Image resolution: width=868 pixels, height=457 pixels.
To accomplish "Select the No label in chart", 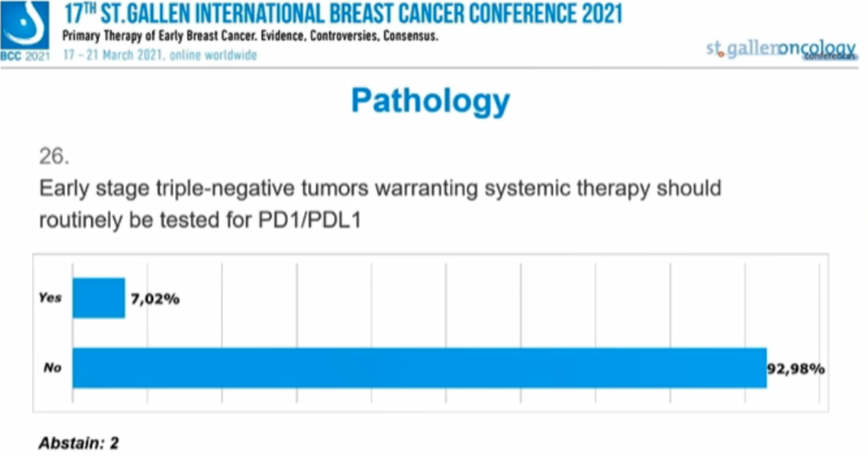I will 52,368.
